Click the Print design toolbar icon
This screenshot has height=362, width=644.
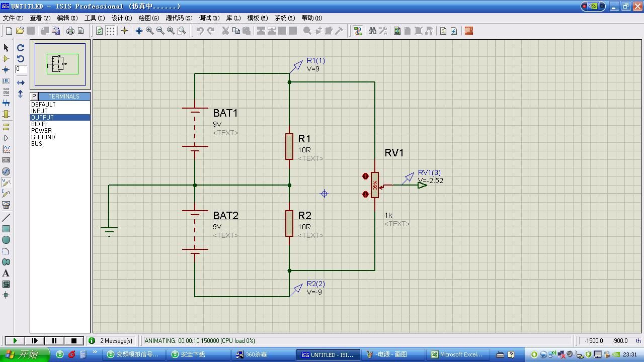point(70,31)
